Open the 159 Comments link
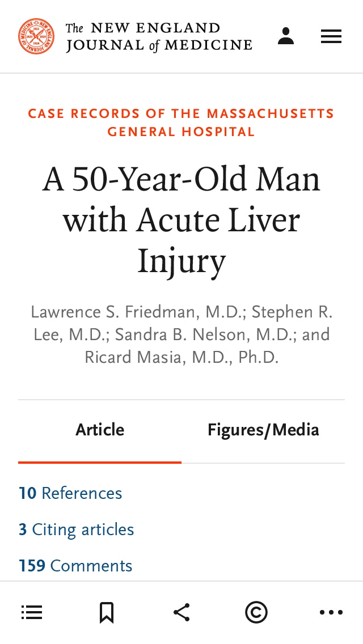The width and height of the screenshot is (363, 644). 75,566
